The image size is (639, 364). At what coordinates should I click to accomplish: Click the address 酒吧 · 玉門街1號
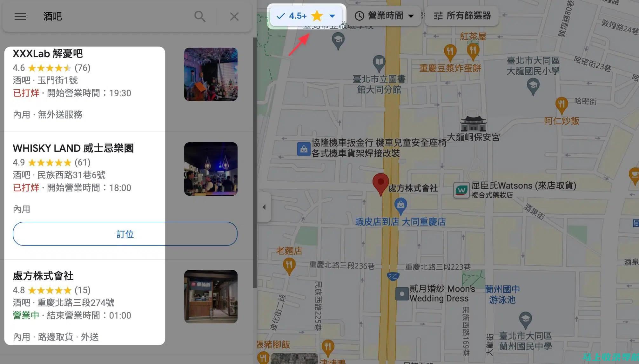(x=45, y=80)
